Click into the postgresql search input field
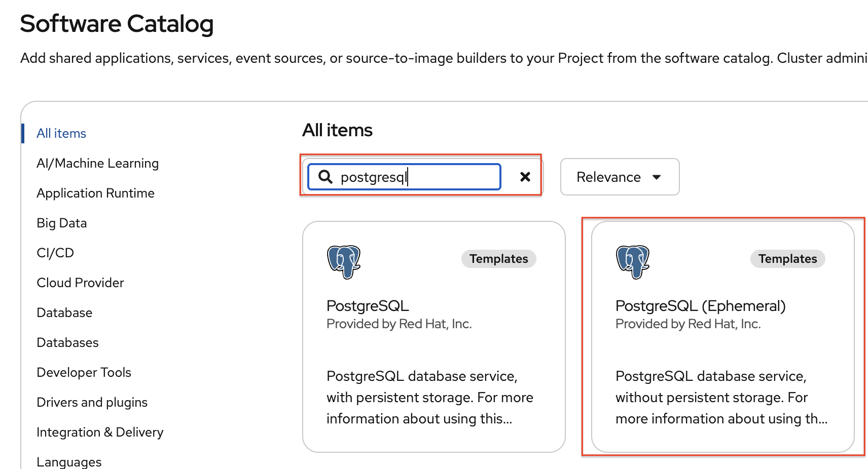The height and width of the screenshot is (469, 868). pos(416,177)
